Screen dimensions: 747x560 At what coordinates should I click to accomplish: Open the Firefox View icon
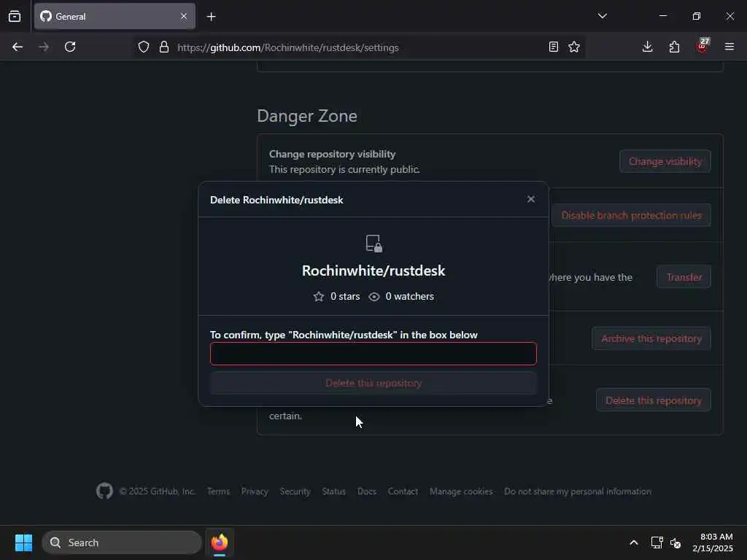pyautogui.click(x=15, y=17)
